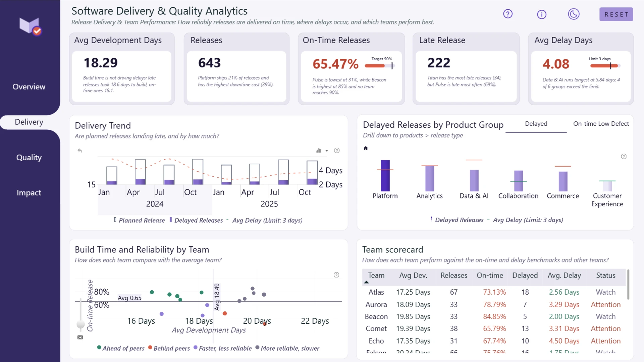Click Atlas row in Team scorecard
This screenshot has width=644, height=362.
pos(494,292)
